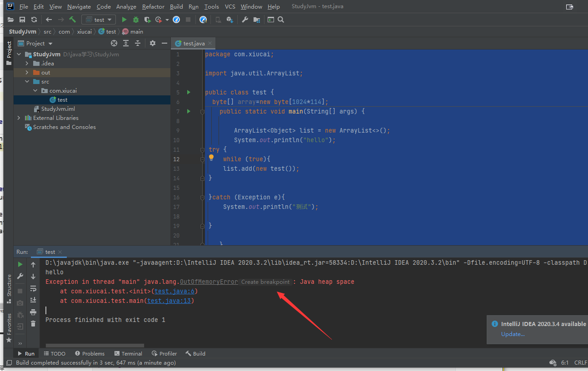This screenshot has height=371, width=588.
Task: Open the Build tool window tab
Action: pyautogui.click(x=195, y=353)
